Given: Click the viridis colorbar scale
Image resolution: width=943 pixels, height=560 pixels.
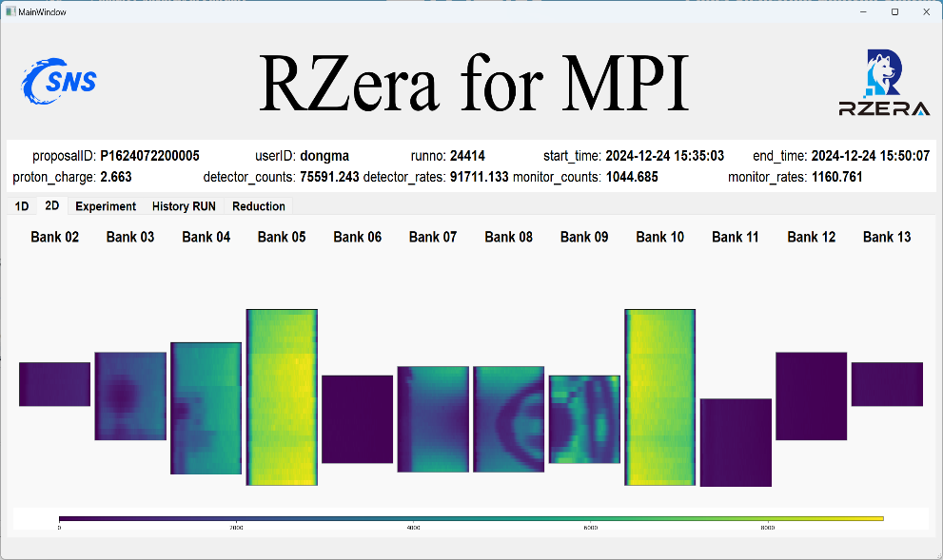Looking at the screenshot, I should 471,518.
